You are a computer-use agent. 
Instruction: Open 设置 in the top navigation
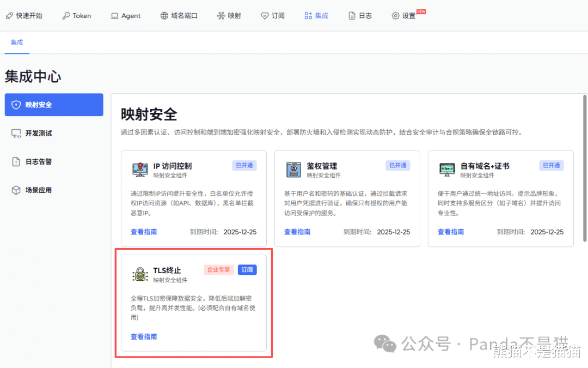coord(403,16)
